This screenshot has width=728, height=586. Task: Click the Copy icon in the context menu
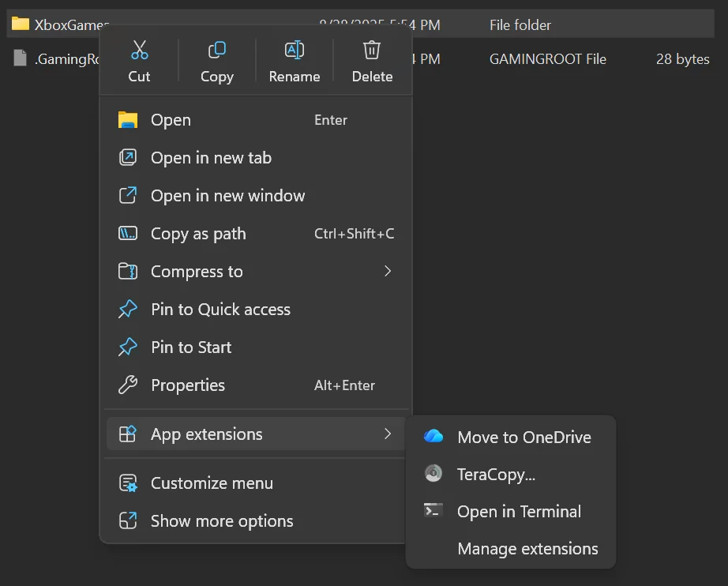[217, 50]
